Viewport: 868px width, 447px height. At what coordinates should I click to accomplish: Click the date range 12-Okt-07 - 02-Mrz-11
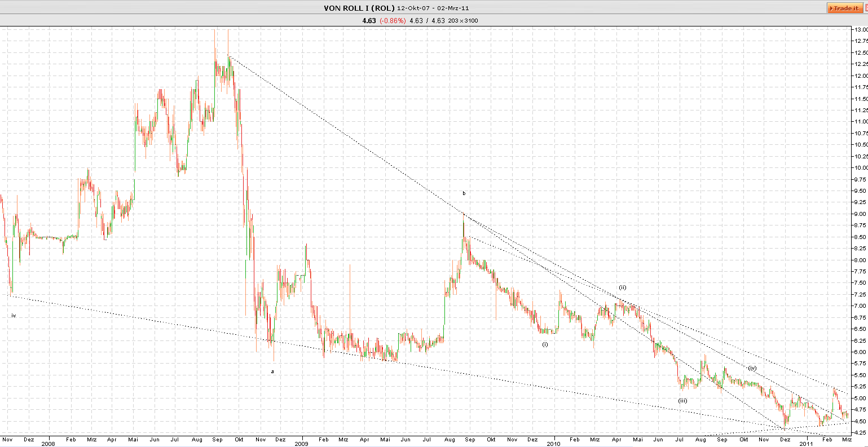pyautogui.click(x=433, y=8)
